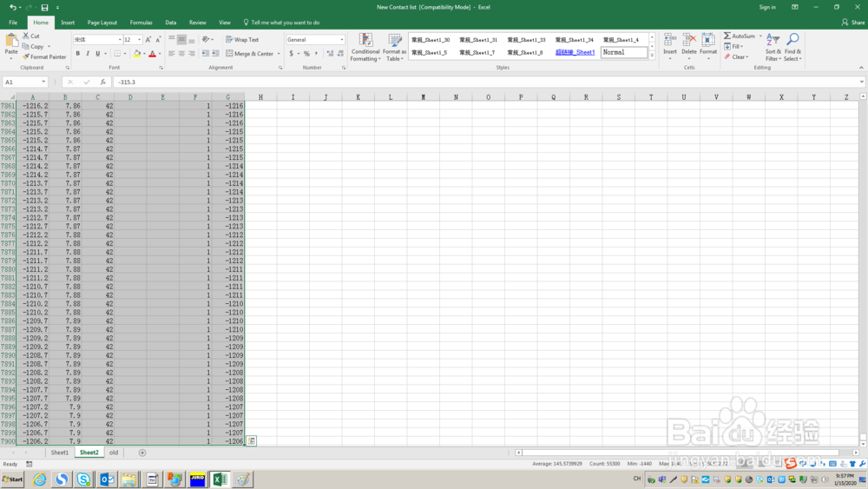Click Sign in
868x489 pixels.
click(x=767, y=7)
